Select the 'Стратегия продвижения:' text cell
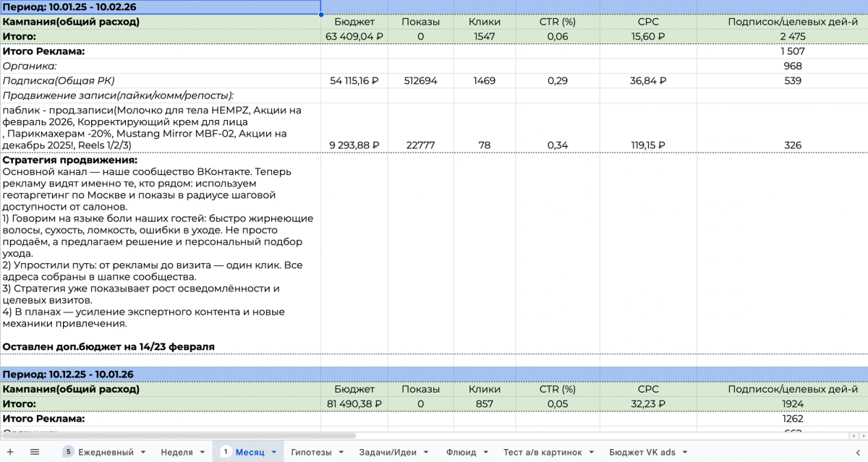 tap(161, 253)
